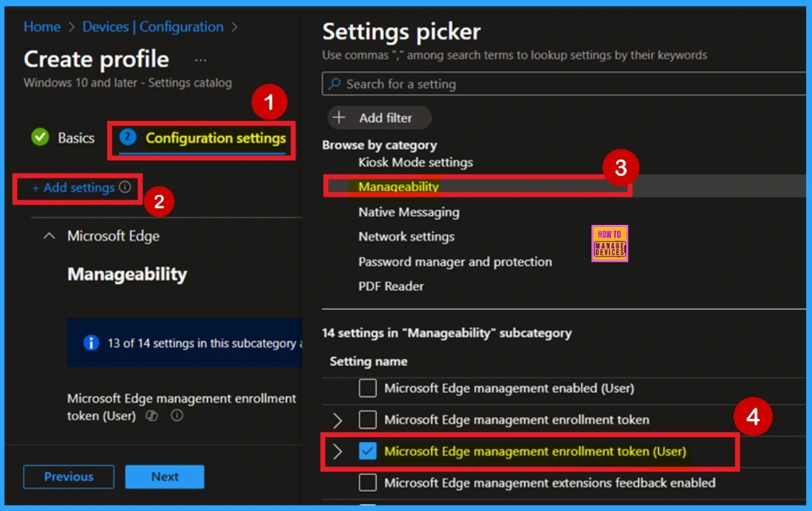The width and height of the screenshot is (812, 511).
Task: Uncheck Microsoft Edge management enrollment token (User)
Action: [367, 451]
